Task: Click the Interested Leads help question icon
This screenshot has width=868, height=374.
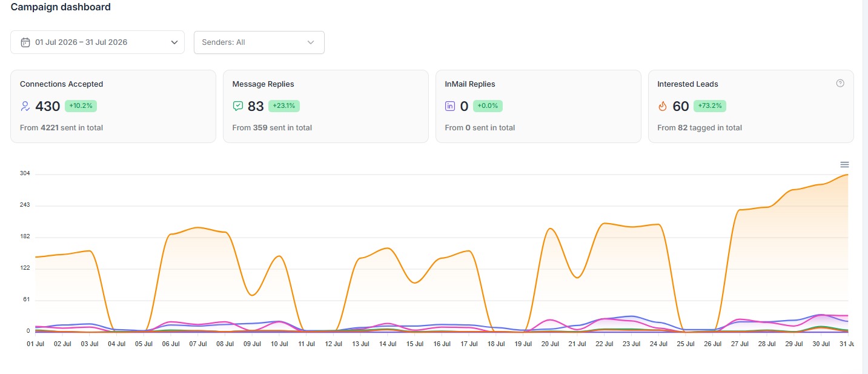Action: point(840,84)
